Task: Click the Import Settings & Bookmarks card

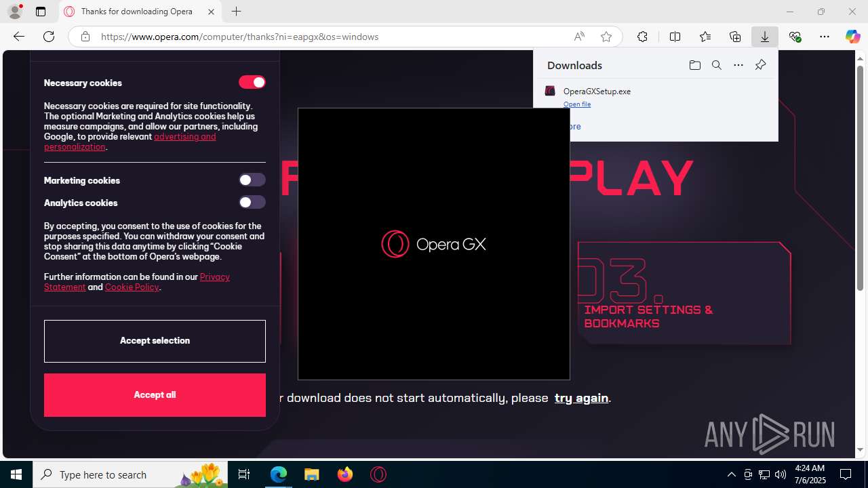Action: pyautogui.click(x=684, y=293)
